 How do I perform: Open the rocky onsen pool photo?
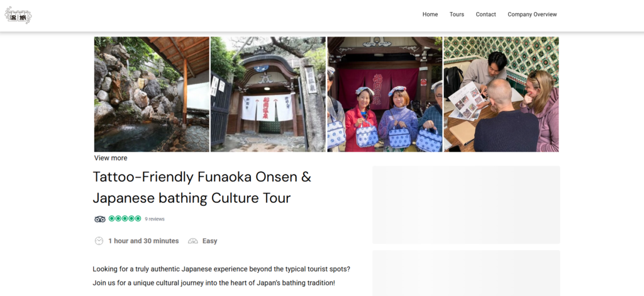point(152,94)
